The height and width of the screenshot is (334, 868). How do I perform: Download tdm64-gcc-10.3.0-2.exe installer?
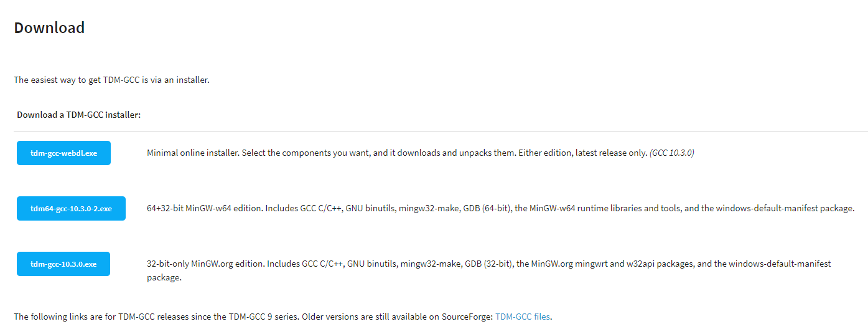[x=71, y=208]
